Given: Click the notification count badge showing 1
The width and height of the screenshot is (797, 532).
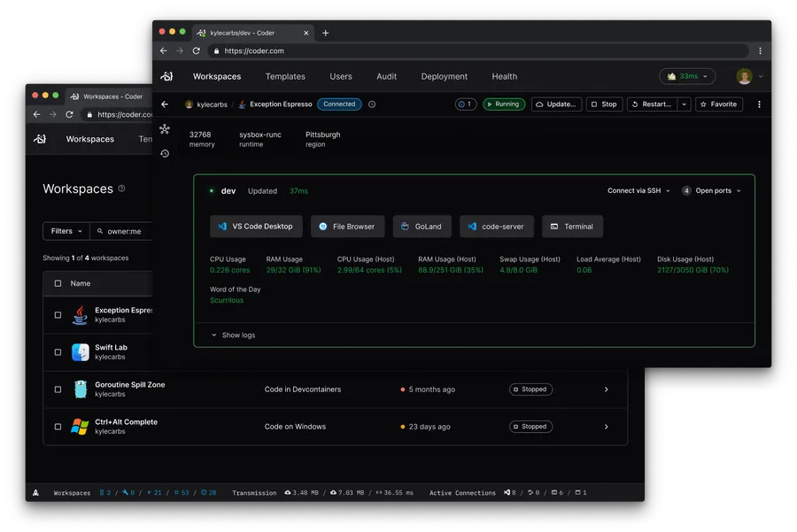Looking at the screenshot, I should (x=466, y=104).
